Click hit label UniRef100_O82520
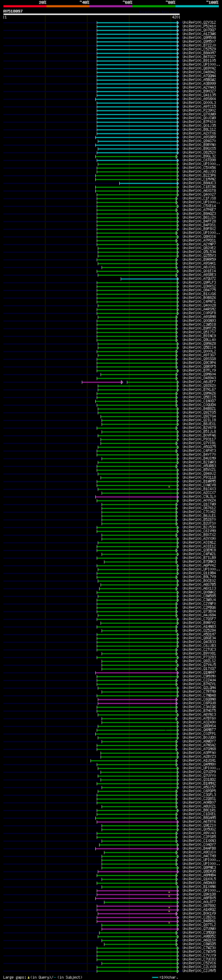The image size is (222, 980). coord(199,152)
